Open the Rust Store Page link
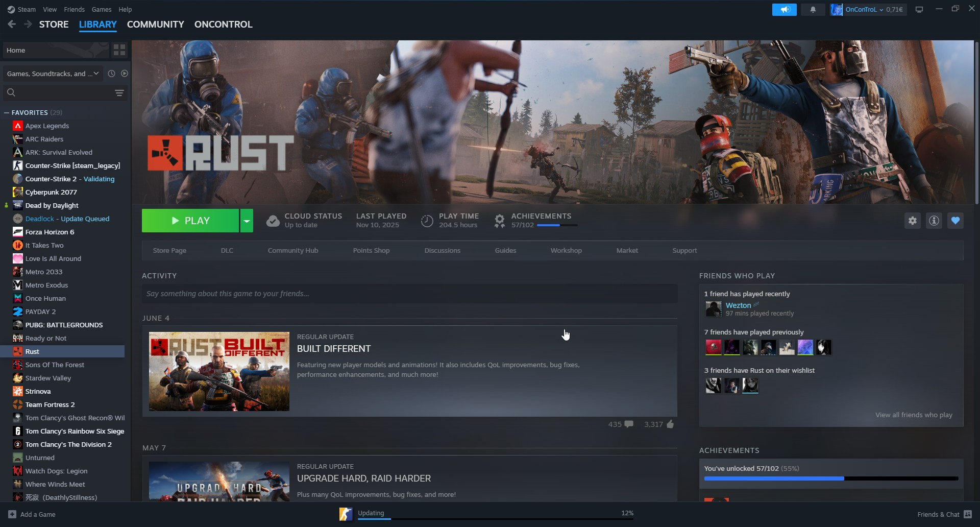This screenshot has height=527, width=980. pyautogui.click(x=169, y=250)
